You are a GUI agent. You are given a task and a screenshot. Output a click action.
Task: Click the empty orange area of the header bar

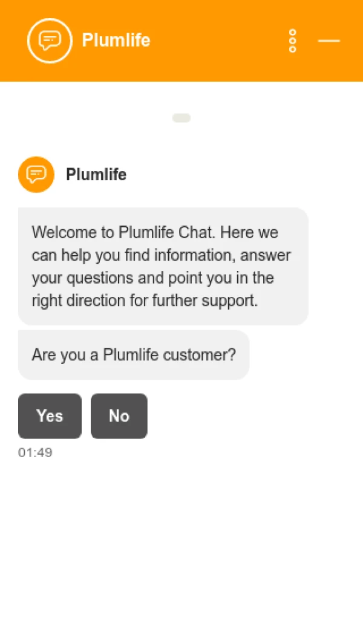218,41
